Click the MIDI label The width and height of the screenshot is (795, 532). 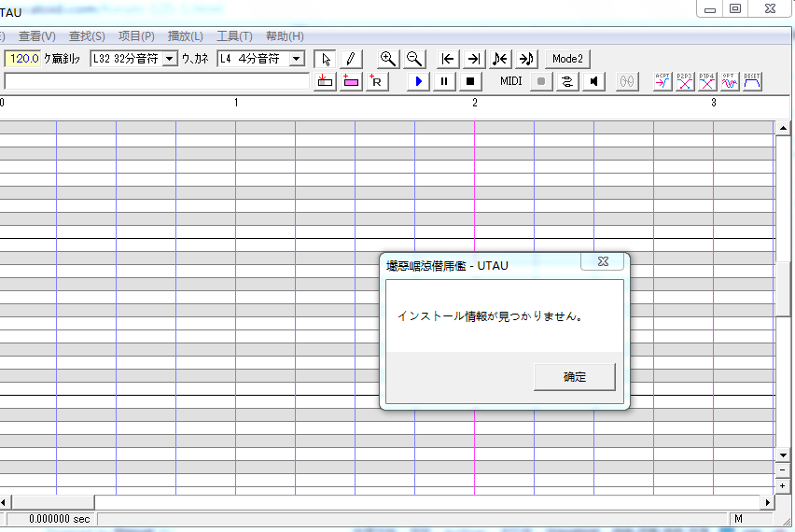[510, 81]
